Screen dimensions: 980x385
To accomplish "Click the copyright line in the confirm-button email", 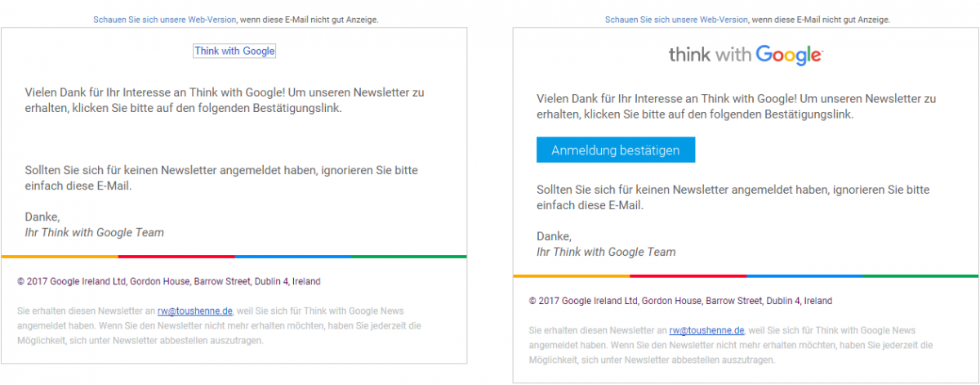I will 680,301.
